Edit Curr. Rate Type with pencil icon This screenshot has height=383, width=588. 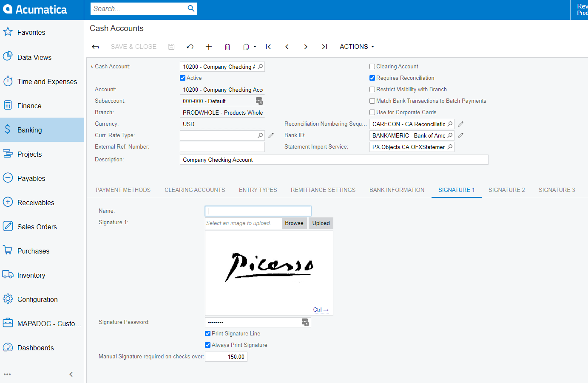pyautogui.click(x=271, y=135)
